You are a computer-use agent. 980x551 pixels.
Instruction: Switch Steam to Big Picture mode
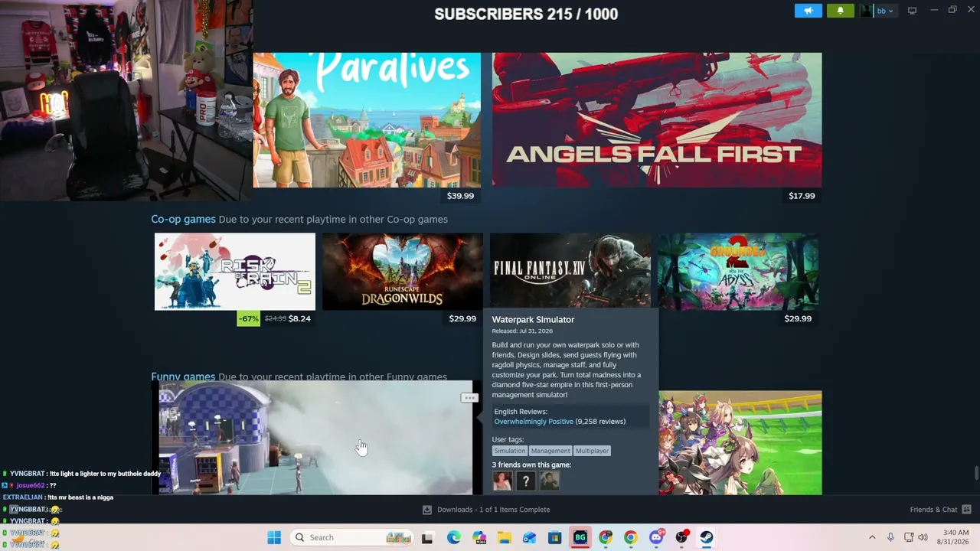click(912, 11)
